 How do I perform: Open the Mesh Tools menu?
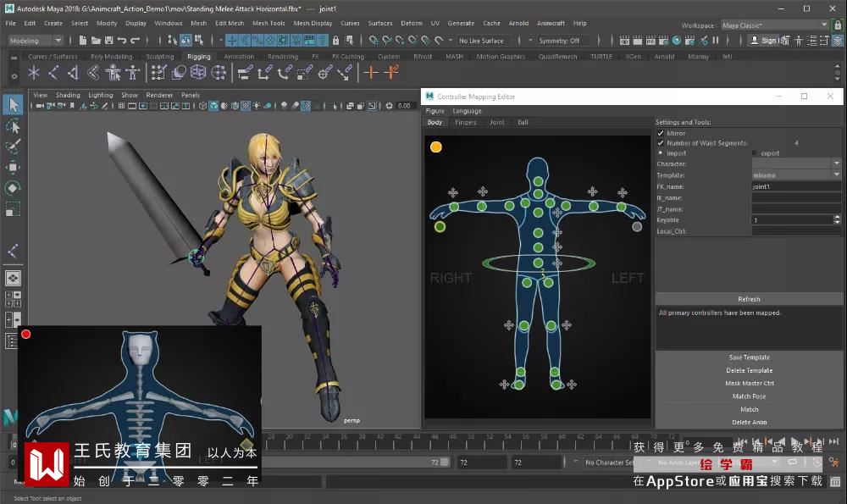[268, 23]
